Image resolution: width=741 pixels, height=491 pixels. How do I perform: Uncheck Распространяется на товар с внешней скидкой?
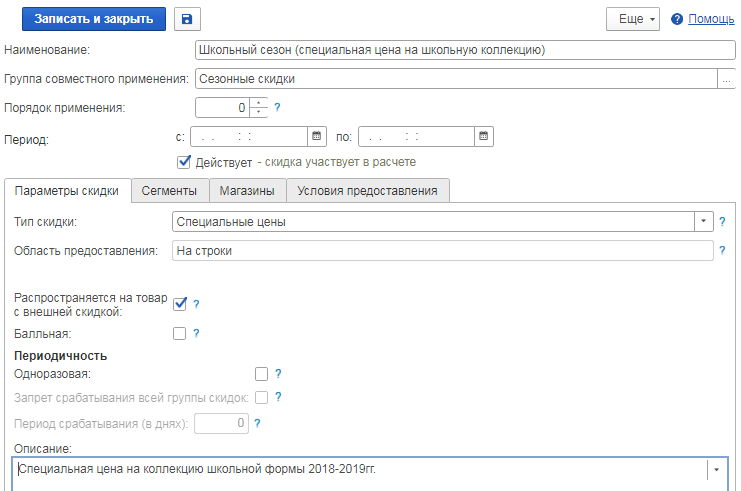click(180, 304)
